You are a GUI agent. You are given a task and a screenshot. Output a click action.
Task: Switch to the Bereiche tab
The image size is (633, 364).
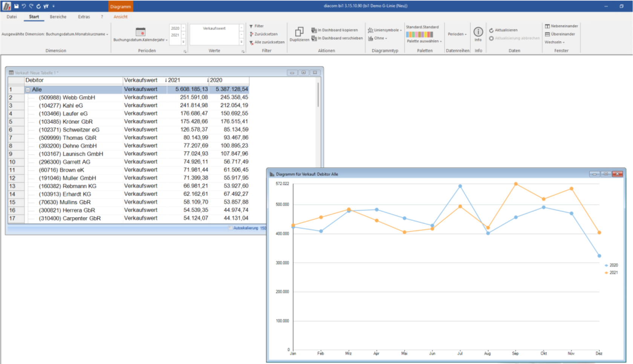(x=58, y=17)
